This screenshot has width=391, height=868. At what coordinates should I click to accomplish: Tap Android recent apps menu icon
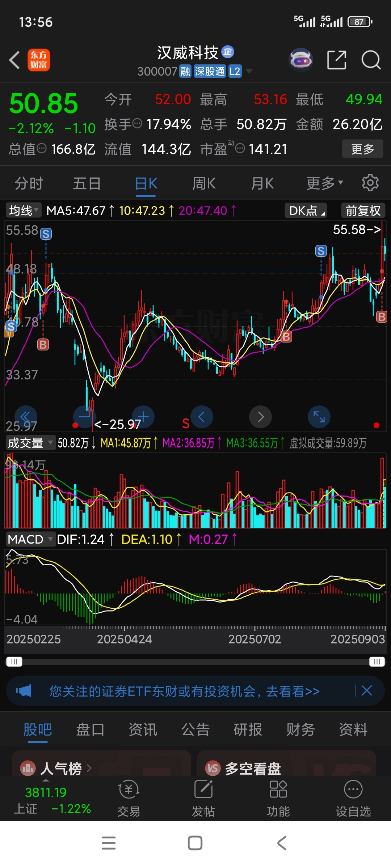pyautogui.click(x=109, y=843)
